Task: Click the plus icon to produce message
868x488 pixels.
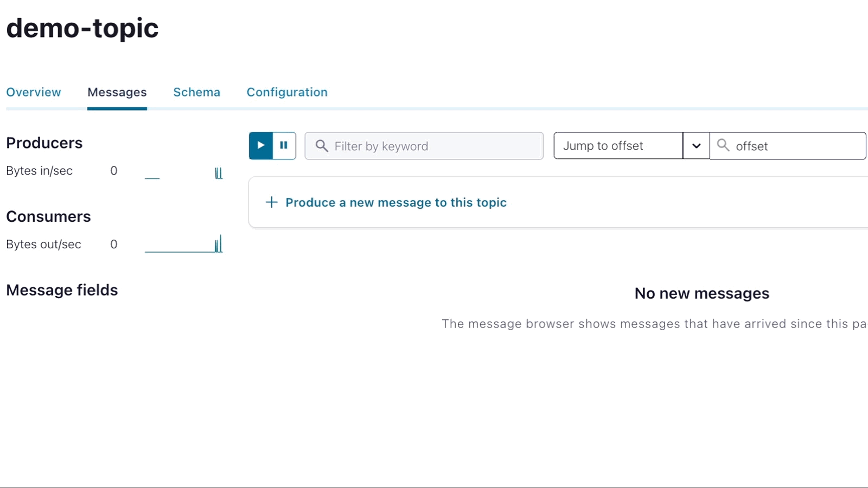Action: pyautogui.click(x=271, y=202)
